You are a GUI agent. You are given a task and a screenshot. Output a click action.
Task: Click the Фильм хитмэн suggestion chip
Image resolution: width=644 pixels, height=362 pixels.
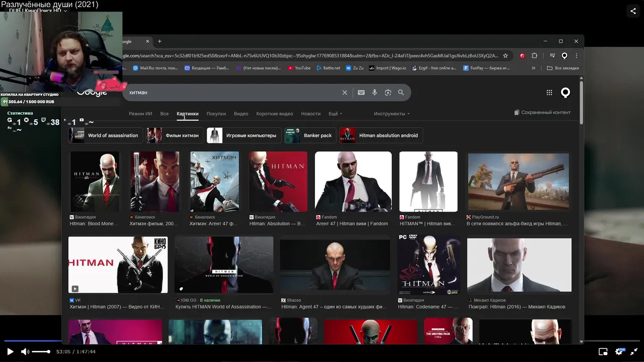175,135
